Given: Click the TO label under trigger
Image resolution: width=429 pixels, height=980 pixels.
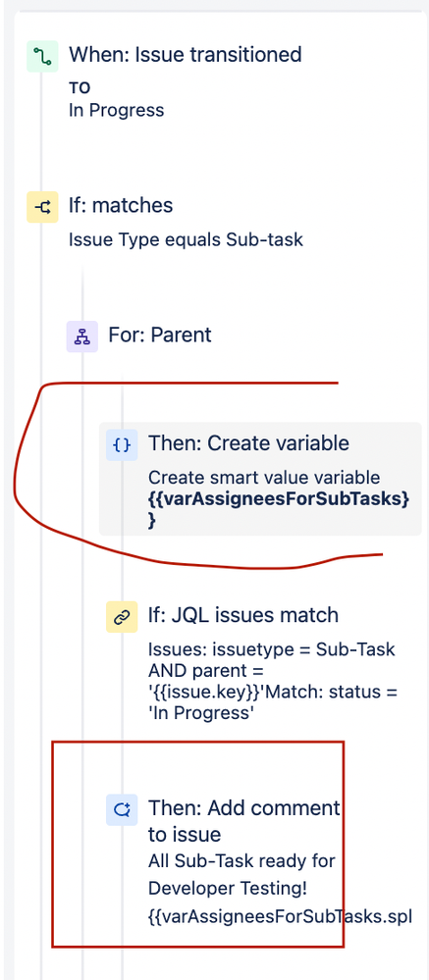Looking at the screenshot, I should [x=80, y=88].
